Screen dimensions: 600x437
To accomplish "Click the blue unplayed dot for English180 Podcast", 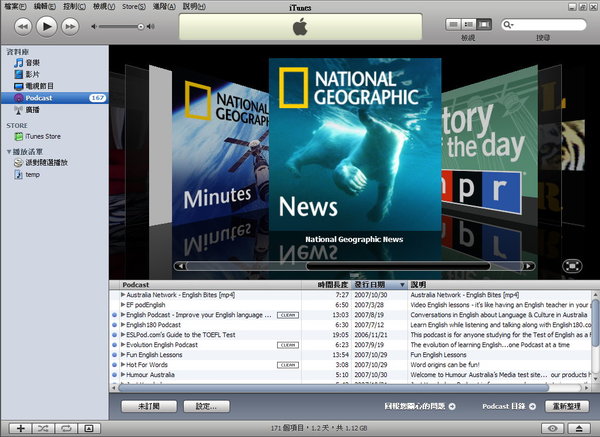I will coord(114,325).
